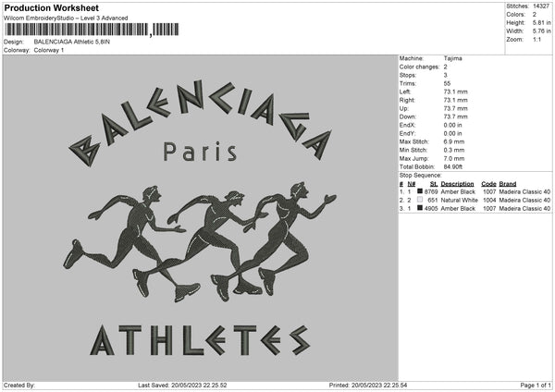Click the 'Created By:' footer label
This screenshot has height=392, width=555.
click(x=19, y=385)
